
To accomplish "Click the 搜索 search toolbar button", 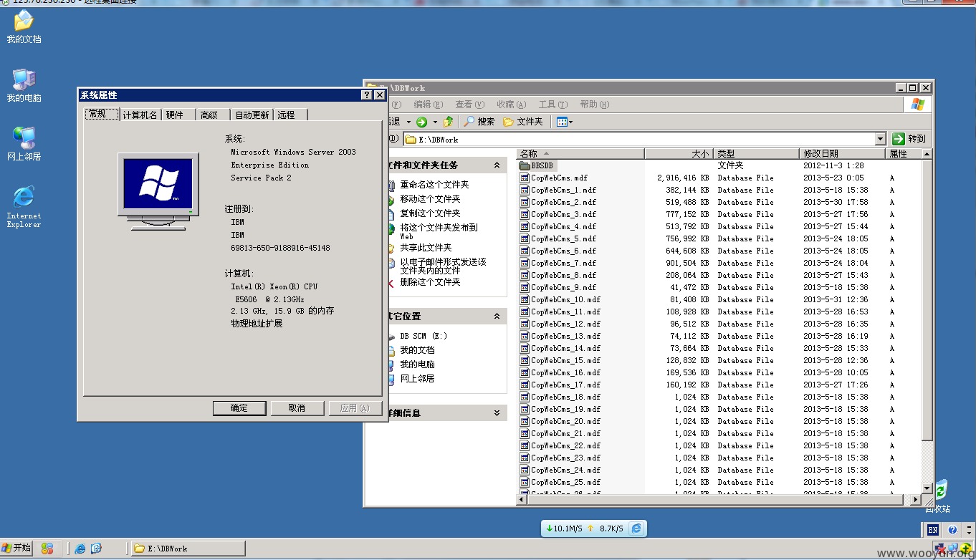I will (x=479, y=122).
